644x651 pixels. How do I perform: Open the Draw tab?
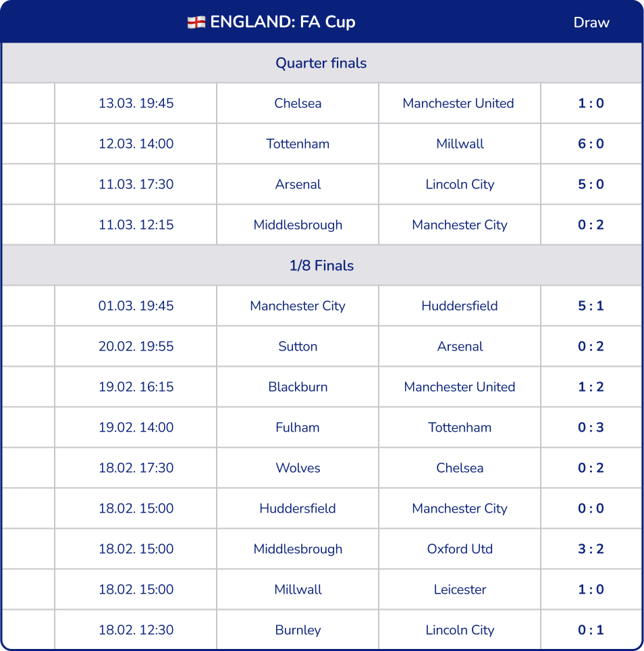pos(591,22)
